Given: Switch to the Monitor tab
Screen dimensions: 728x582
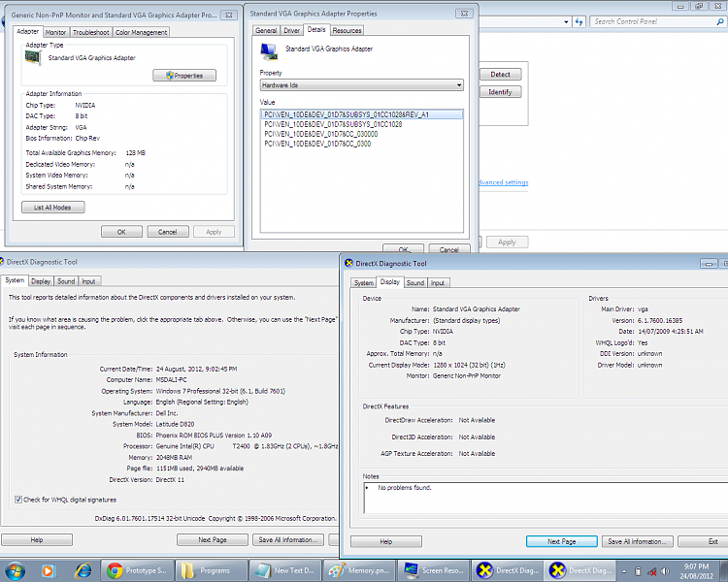Looking at the screenshot, I should (55, 32).
